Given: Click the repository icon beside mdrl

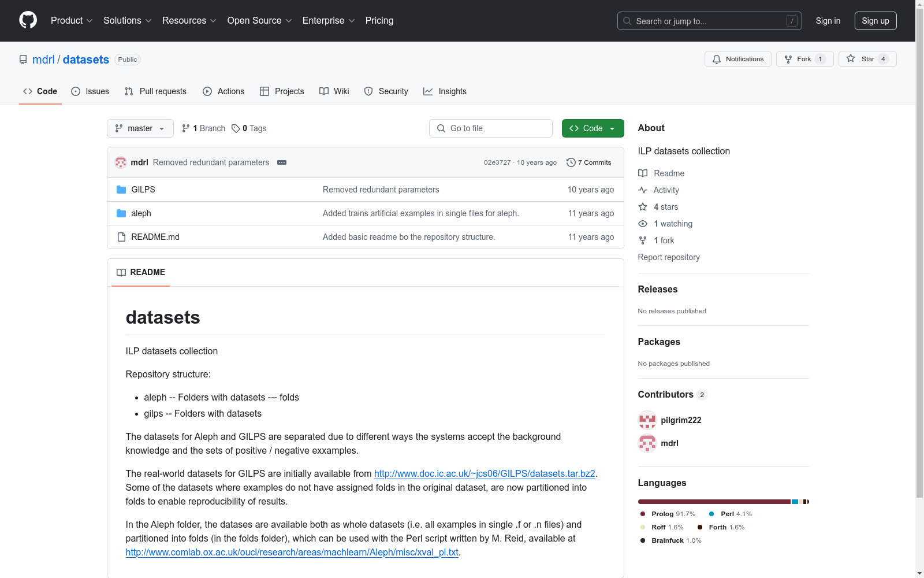Looking at the screenshot, I should 23,60.
